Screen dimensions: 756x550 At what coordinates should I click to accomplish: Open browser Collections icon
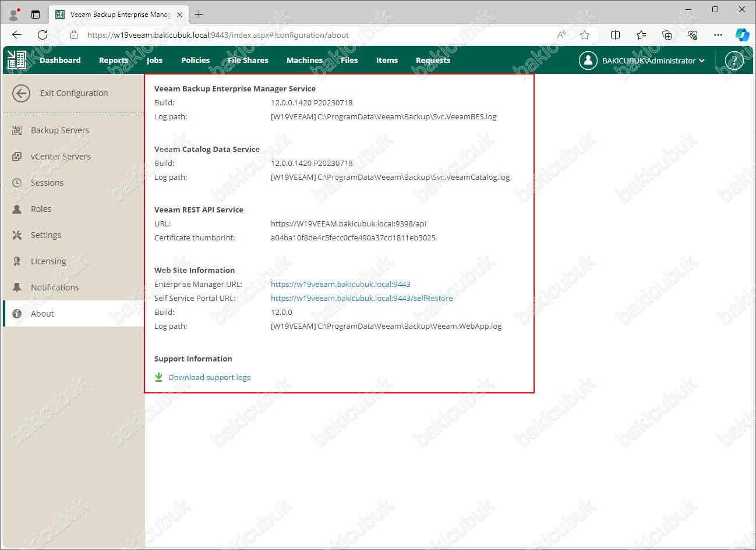pyautogui.click(x=667, y=35)
